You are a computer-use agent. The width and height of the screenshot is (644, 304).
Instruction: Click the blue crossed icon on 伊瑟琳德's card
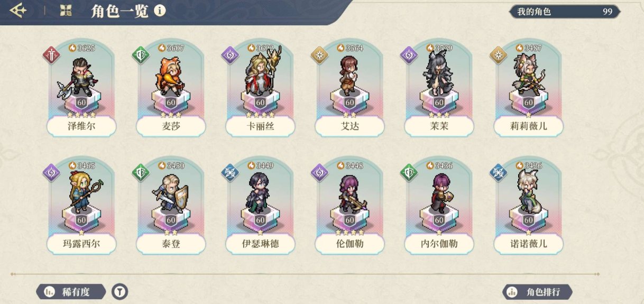pyautogui.click(x=230, y=173)
